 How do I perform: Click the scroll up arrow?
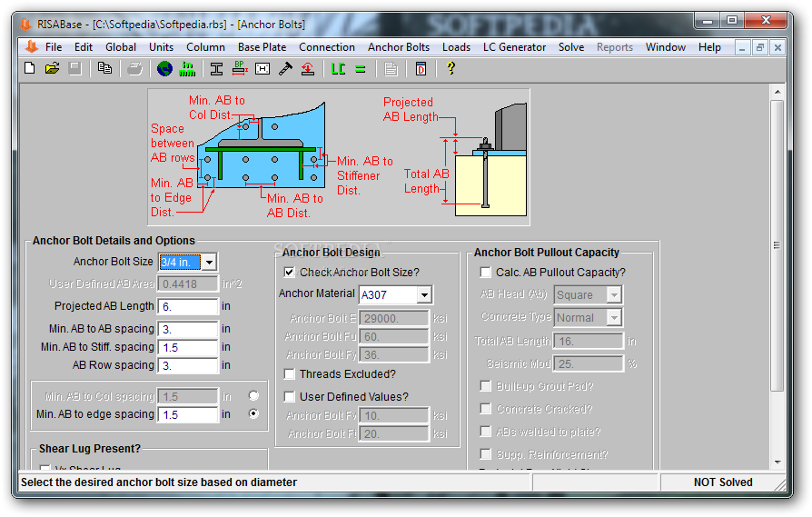(777, 92)
